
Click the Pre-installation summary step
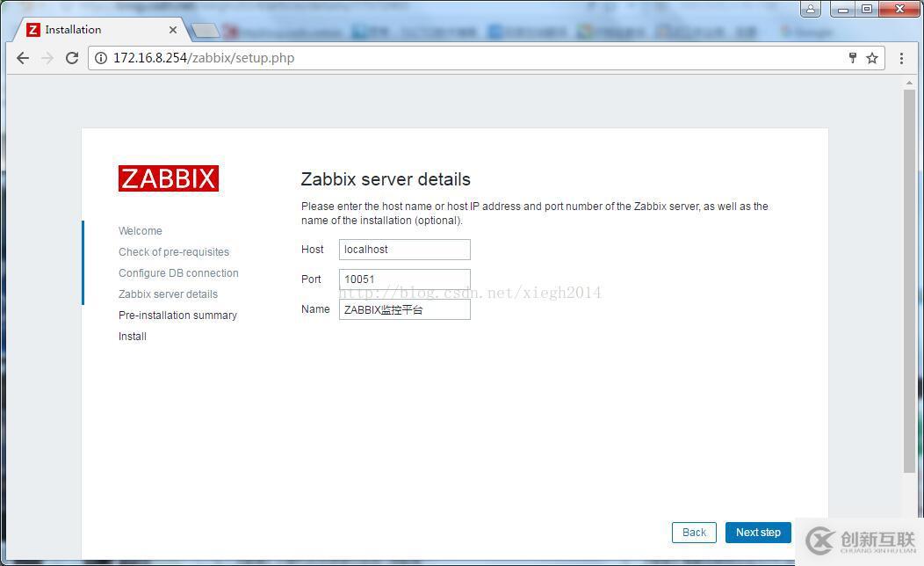click(177, 315)
